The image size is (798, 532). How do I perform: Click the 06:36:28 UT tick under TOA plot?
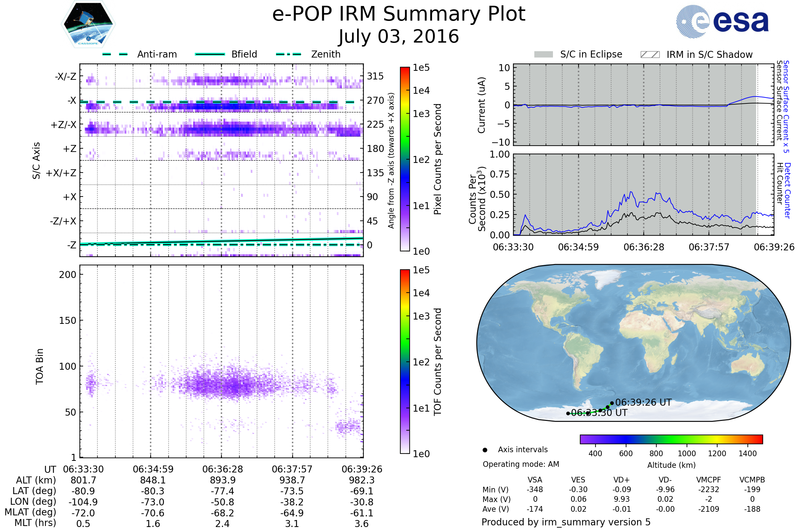[222, 469]
